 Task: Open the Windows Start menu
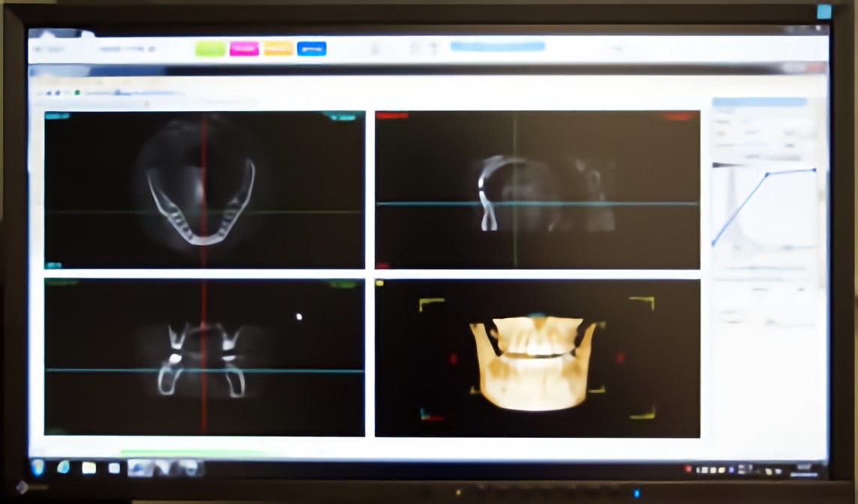point(37,468)
